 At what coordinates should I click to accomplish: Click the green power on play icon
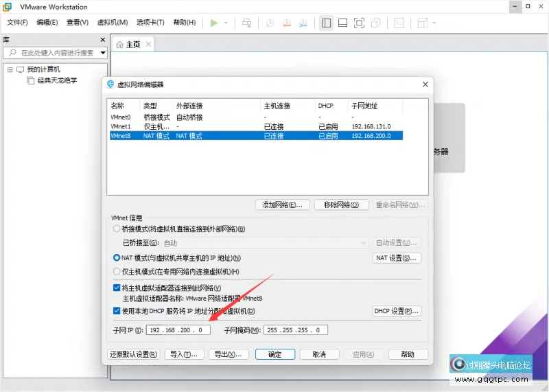pos(214,23)
